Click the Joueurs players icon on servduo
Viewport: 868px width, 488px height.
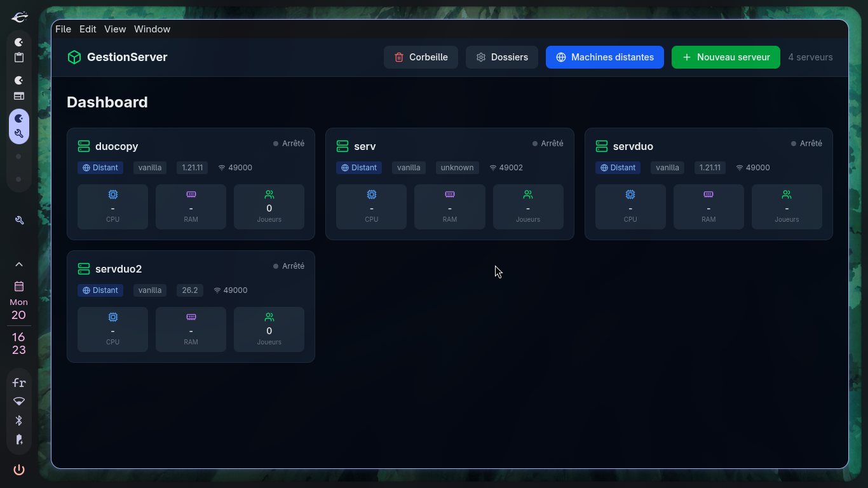[x=787, y=194]
